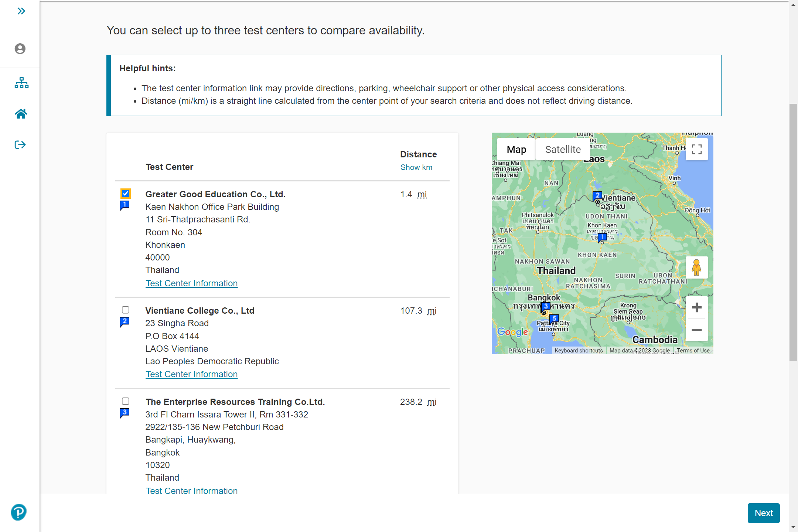Uncheck Greater Good Education Co. checkbox
Screen dimensions: 798x532
[x=126, y=193]
